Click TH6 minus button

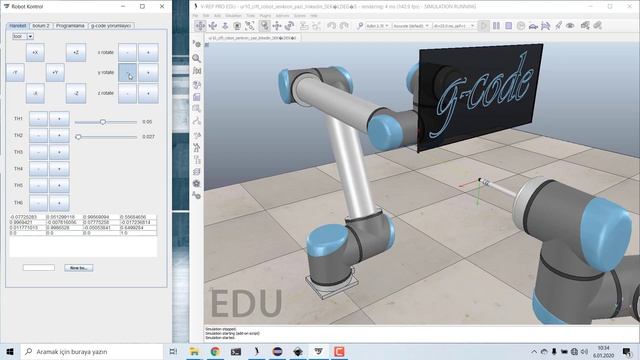point(38,202)
